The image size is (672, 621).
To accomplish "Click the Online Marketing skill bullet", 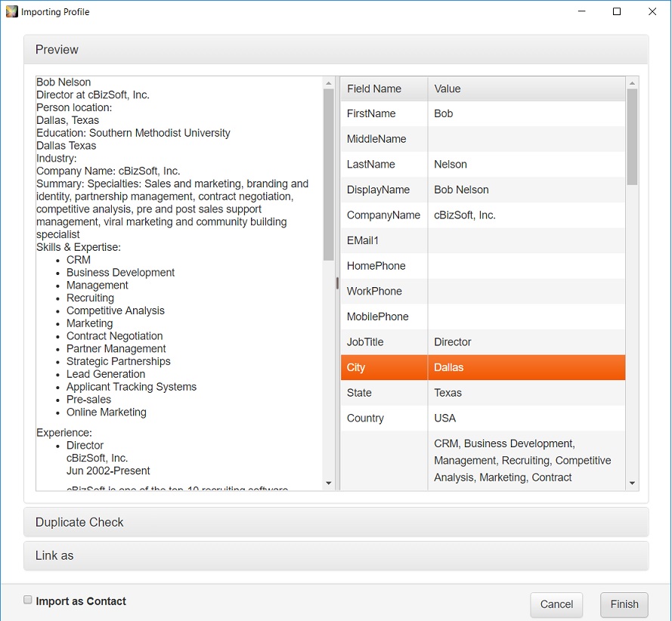I will coord(107,412).
